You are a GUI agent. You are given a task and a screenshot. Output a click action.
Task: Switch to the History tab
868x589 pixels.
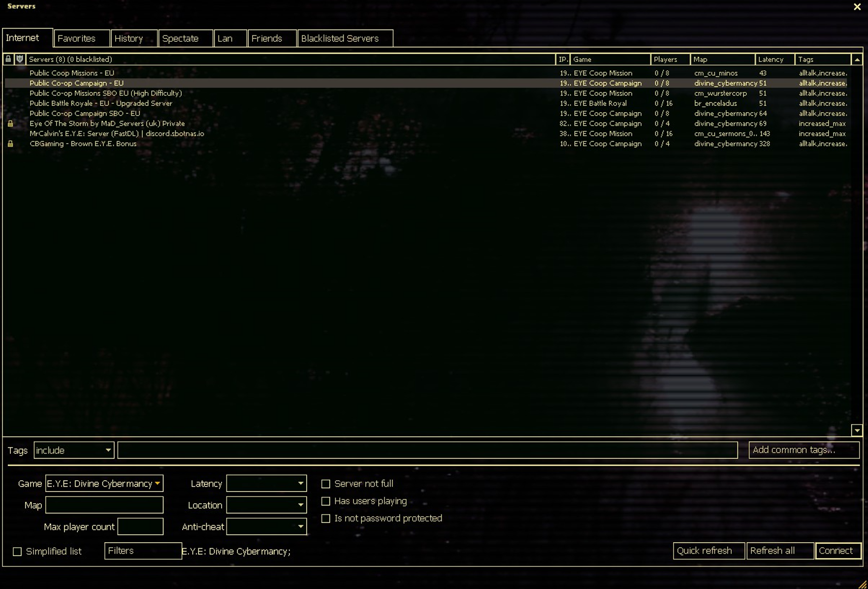click(134, 38)
